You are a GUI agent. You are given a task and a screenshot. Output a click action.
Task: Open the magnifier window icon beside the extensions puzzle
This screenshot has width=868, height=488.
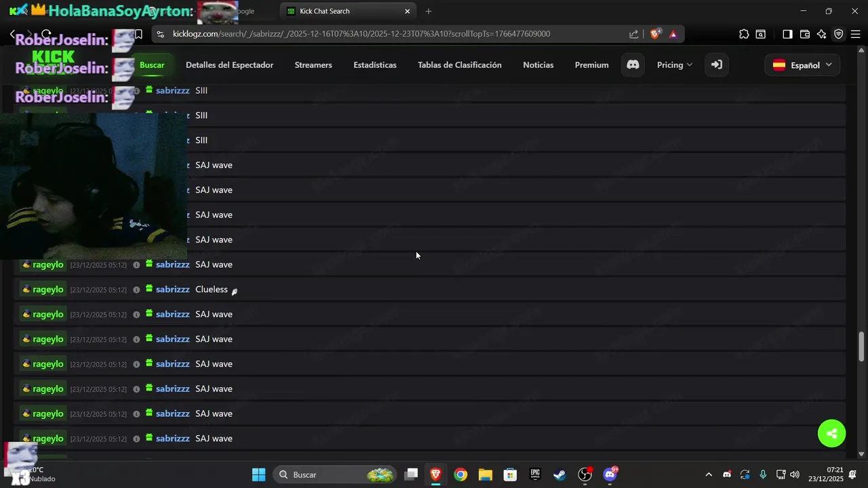(x=761, y=34)
